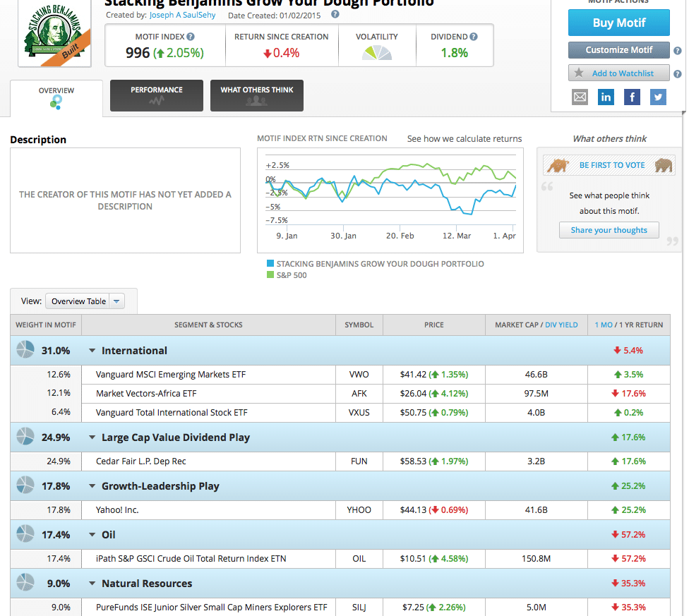Switch to the Performance tab
This screenshot has height=616, width=689.
tap(157, 95)
